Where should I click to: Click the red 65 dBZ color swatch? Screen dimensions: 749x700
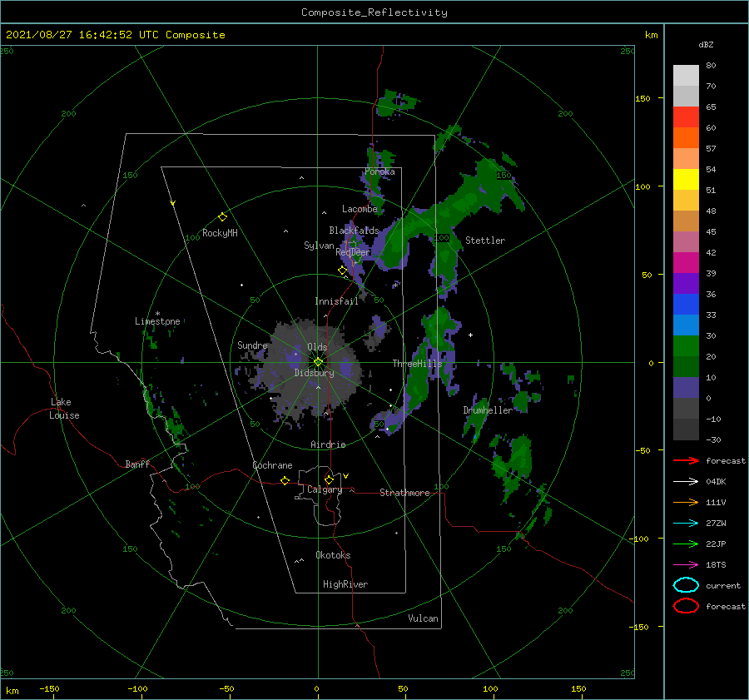pos(686,117)
